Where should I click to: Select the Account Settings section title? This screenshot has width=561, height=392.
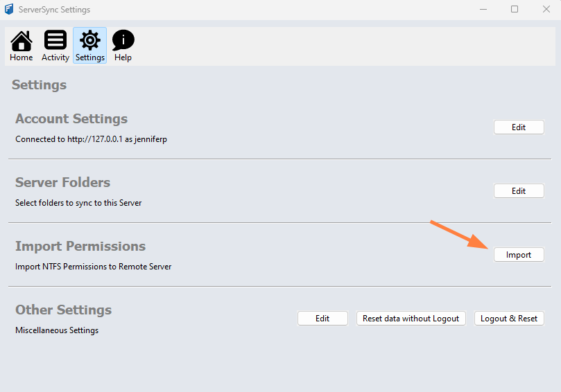[71, 119]
